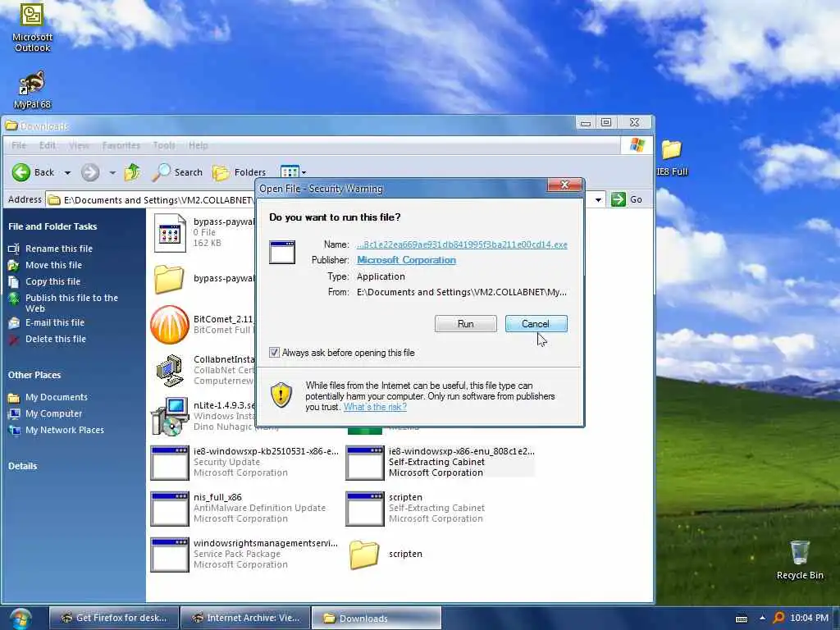Click the Search magnifier toolbar button
The width and height of the screenshot is (840, 630).
(x=177, y=172)
